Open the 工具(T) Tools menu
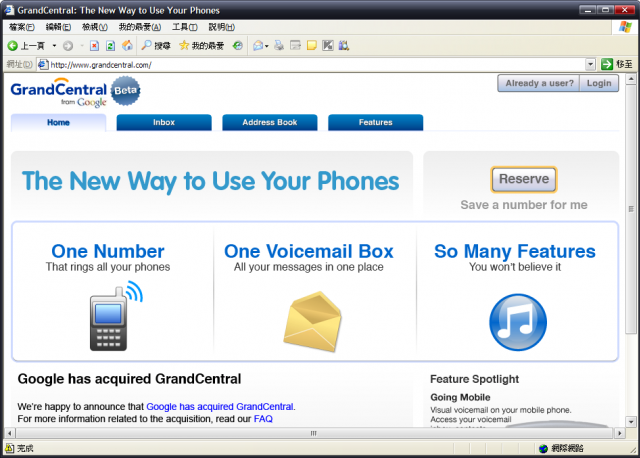Image resolution: width=640 pixels, height=458 pixels. click(184, 27)
